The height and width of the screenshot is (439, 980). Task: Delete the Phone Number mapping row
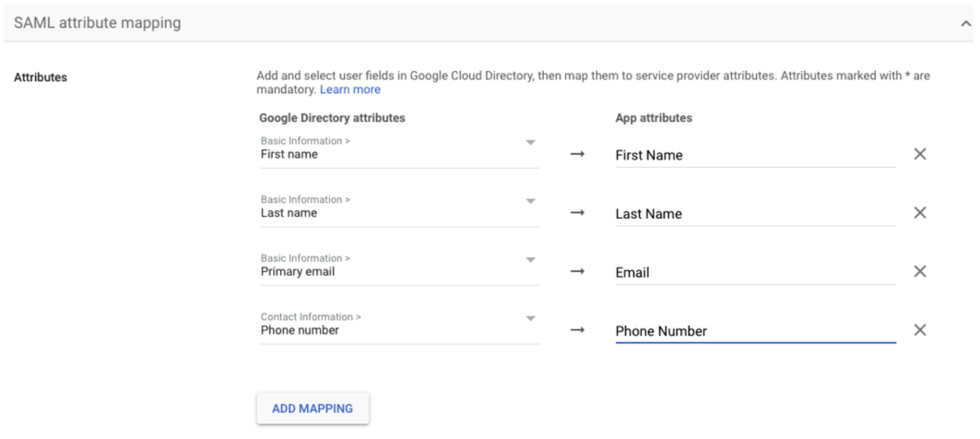tap(919, 330)
